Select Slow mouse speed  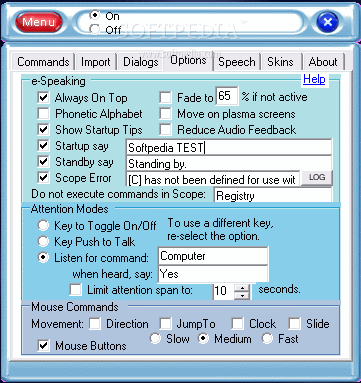pos(155,339)
